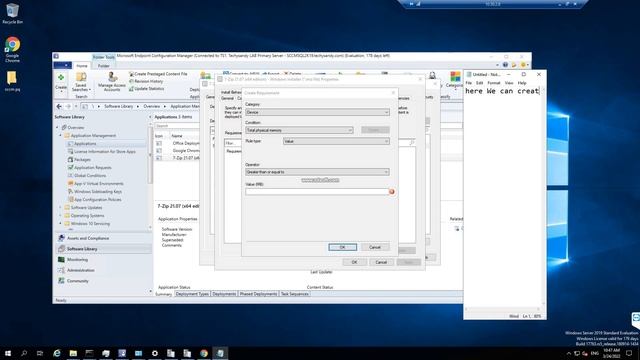Click Revision History in the ribbon
Image resolution: width=640 pixels, height=360 pixels.
point(146,81)
